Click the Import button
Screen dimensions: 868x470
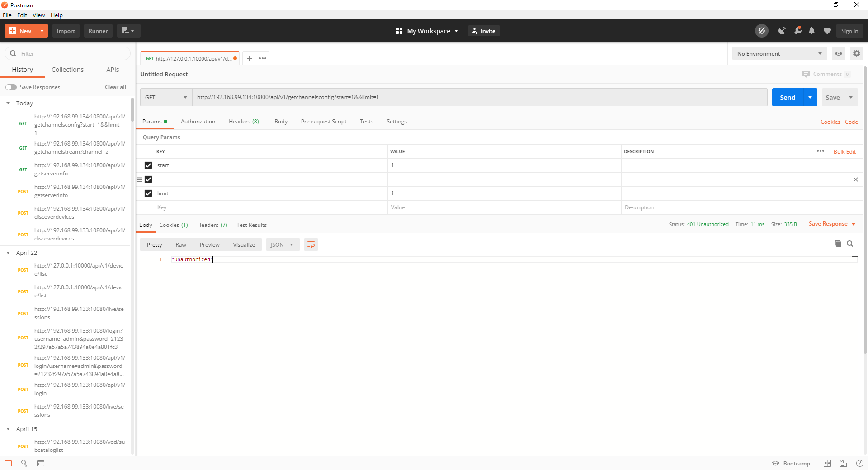click(66, 31)
